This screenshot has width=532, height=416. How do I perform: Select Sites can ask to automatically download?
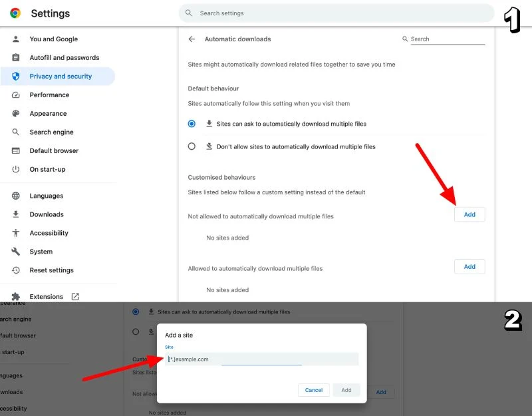pos(192,124)
